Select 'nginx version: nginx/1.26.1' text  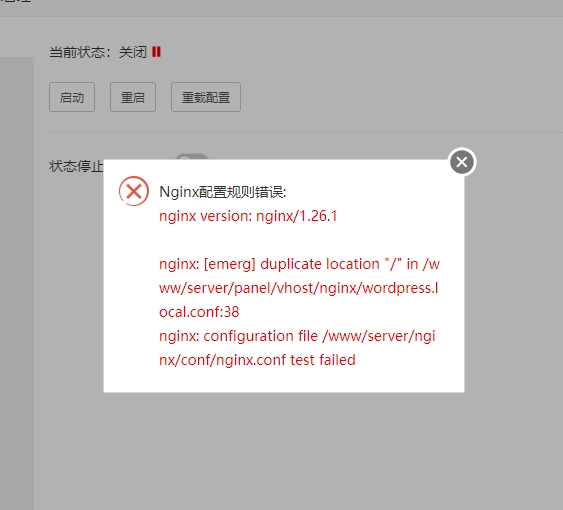(x=248, y=216)
